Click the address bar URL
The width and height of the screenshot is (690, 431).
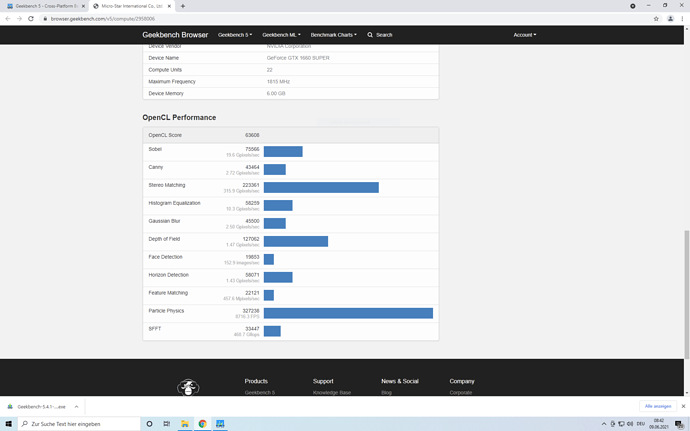click(103, 18)
